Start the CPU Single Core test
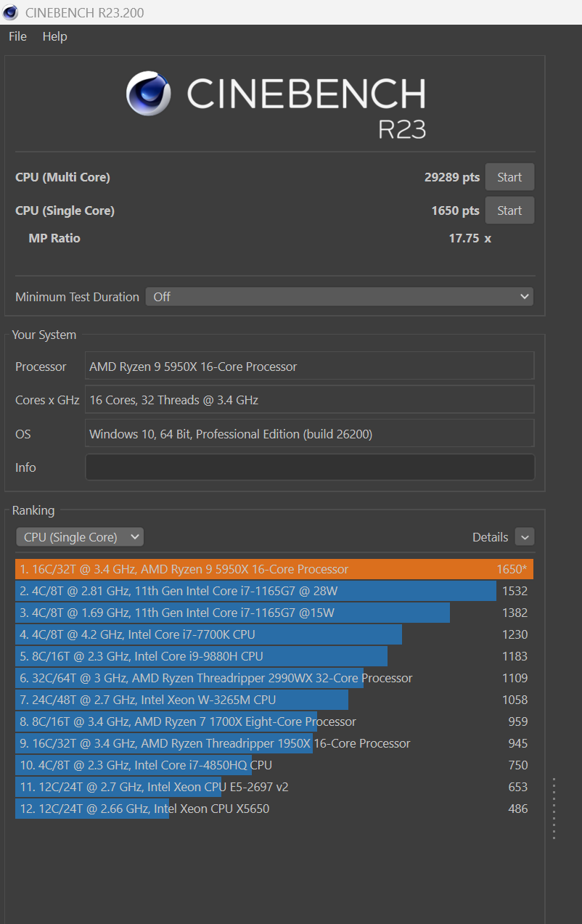Image resolution: width=582 pixels, height=924 pixels. (x=509, y=210)
